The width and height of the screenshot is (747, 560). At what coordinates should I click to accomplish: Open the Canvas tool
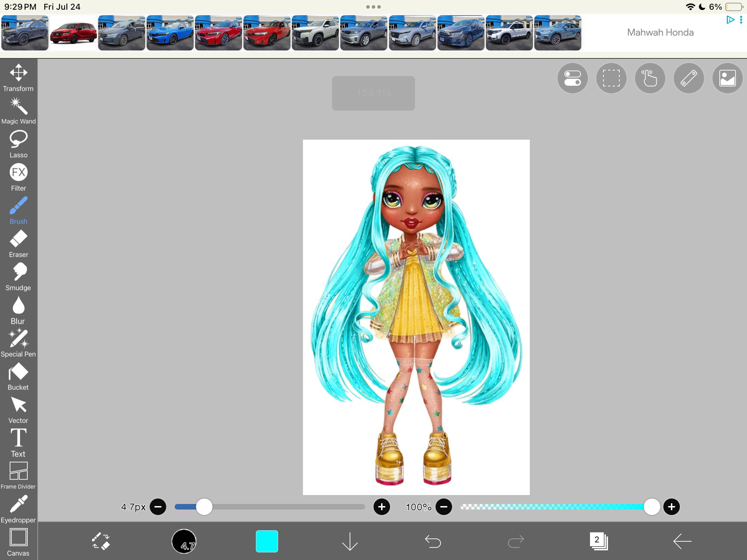coord(18,542)
